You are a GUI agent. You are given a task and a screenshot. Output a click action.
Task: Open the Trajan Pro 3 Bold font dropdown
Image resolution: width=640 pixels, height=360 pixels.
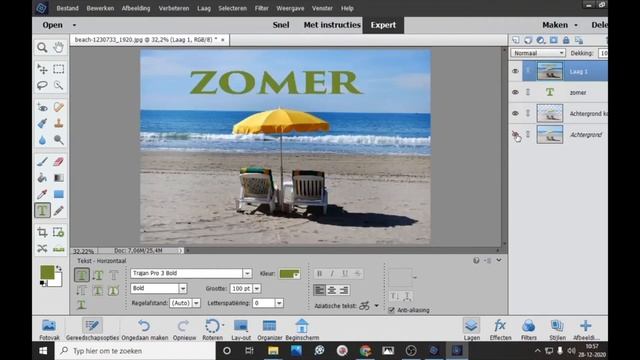click(247, 273)
